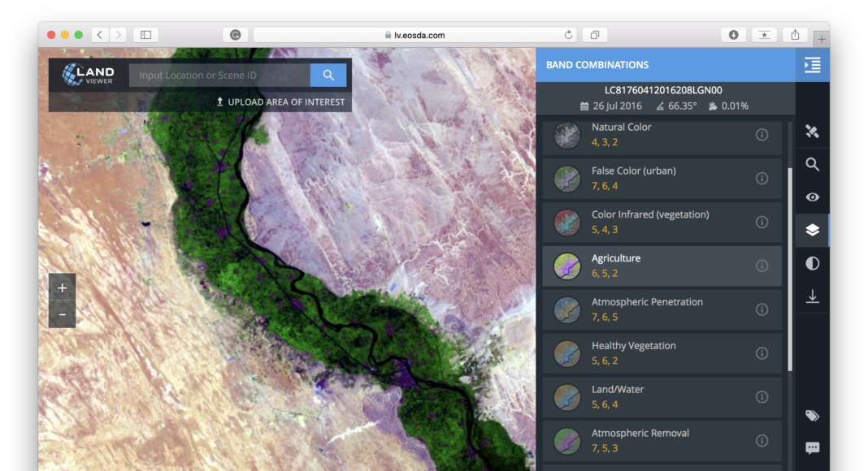Click the download icon in sidebar
This screenshot has width=868, height=471.
[x=812, y=296]
